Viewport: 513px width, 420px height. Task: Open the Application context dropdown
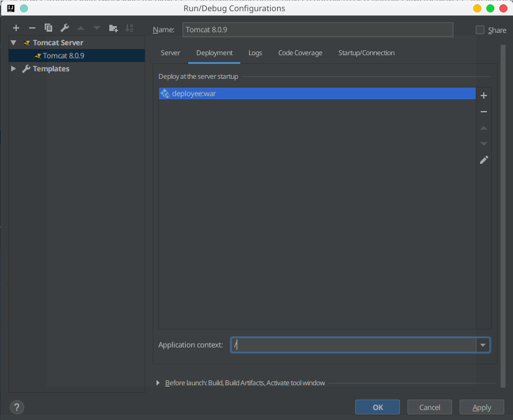[483, 345]
